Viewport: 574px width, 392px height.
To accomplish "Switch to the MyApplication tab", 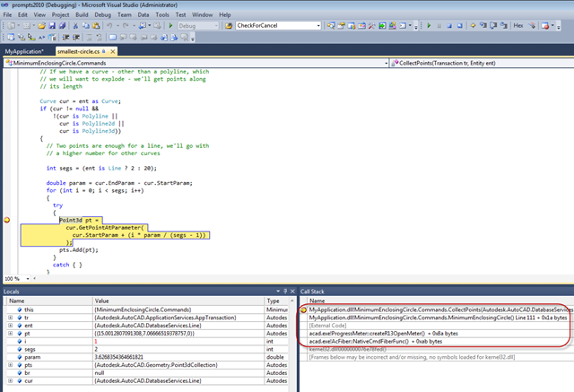I will coord(24,52).
